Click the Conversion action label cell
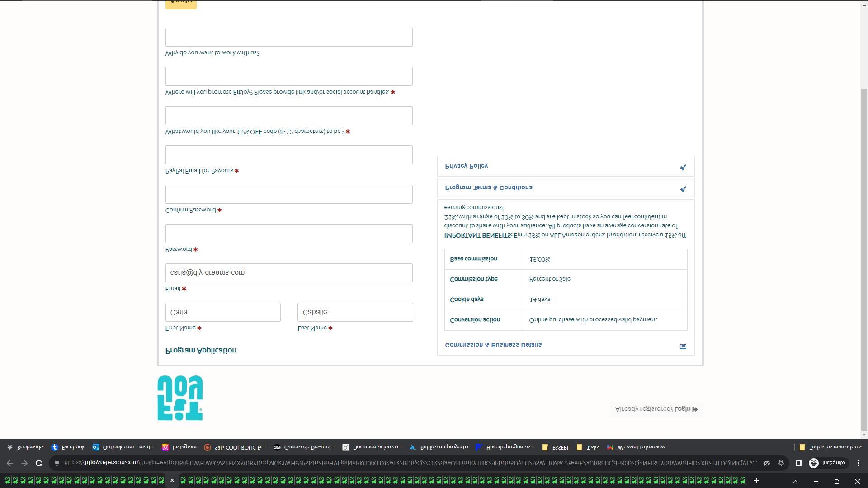 click(x=484, y=320)
